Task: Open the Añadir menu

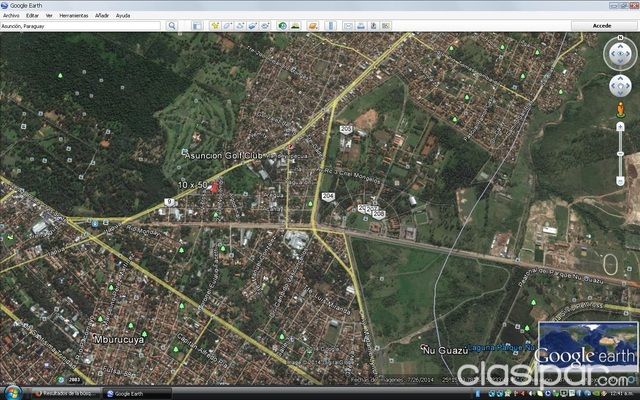Action: (102, 16)
